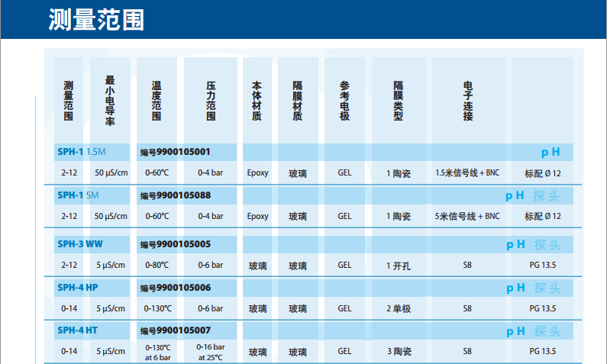Click 2-12 range in the SPH-3 WW row
607x364 pixels.
pos(69,265)
